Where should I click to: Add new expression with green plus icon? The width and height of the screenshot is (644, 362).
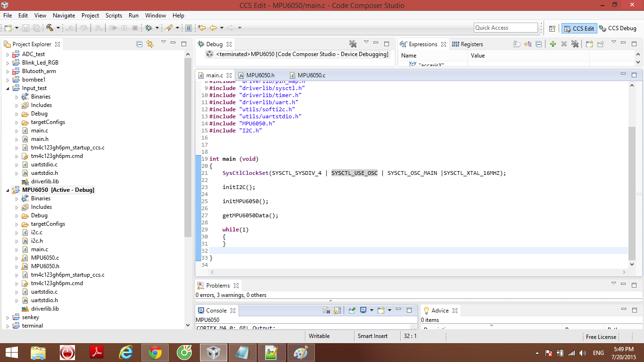coord(553,44)
